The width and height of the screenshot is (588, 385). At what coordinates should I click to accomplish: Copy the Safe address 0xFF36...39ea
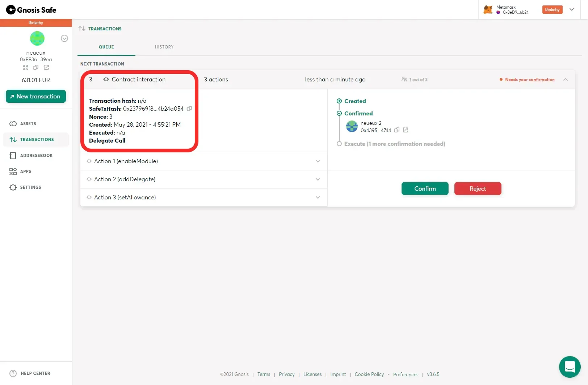point(35,67)
